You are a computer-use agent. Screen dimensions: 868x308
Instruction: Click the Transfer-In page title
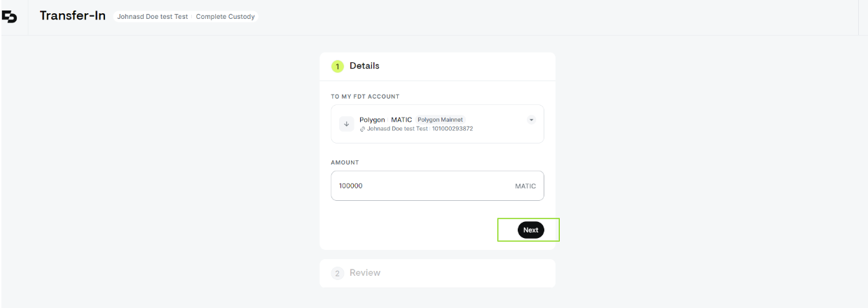73,15
